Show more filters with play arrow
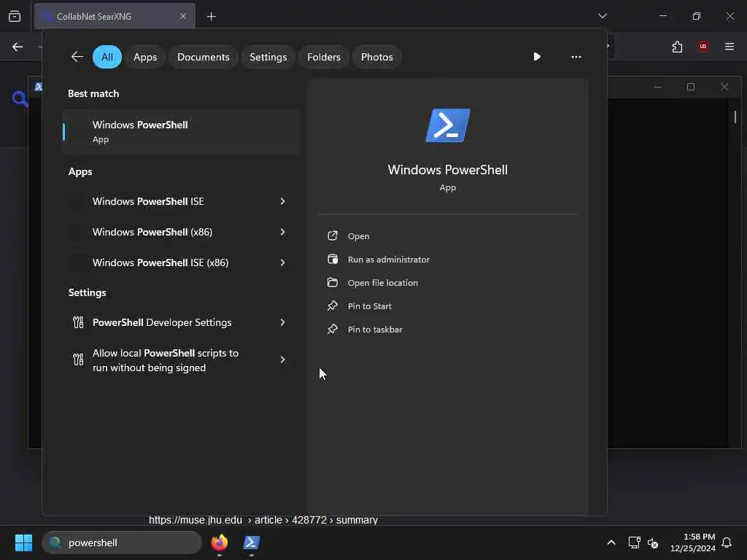 [x=537, y=57]
